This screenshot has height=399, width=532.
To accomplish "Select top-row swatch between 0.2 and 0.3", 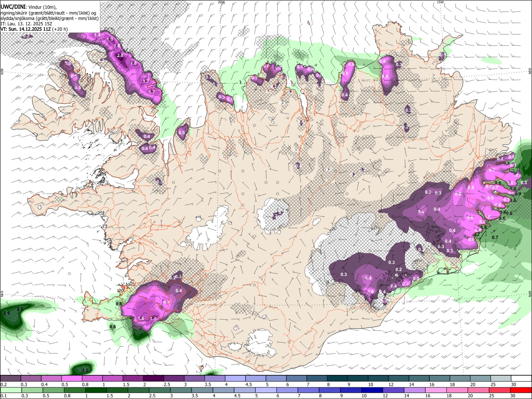I will click(10, 379).
